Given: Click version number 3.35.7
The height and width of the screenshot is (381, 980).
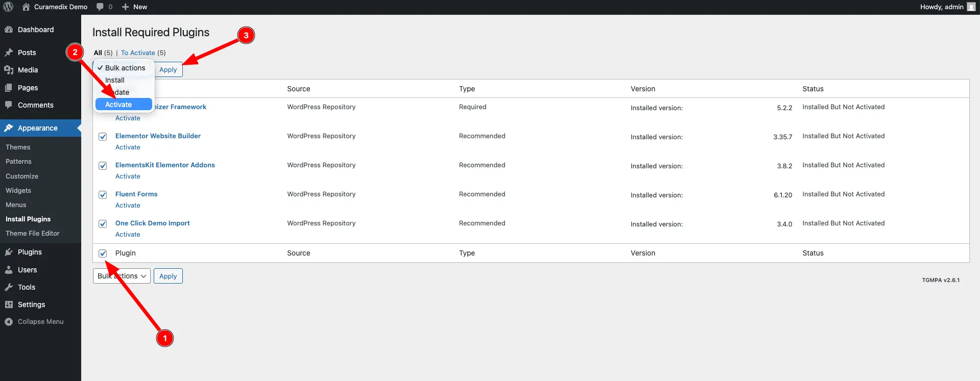Looking at the screenshot, I should point(783,137).
